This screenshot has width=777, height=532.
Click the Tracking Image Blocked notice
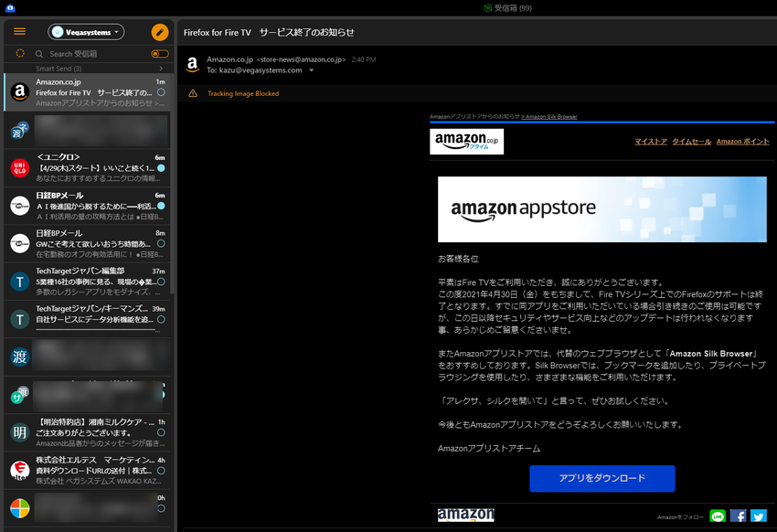[x=243, y=93]
